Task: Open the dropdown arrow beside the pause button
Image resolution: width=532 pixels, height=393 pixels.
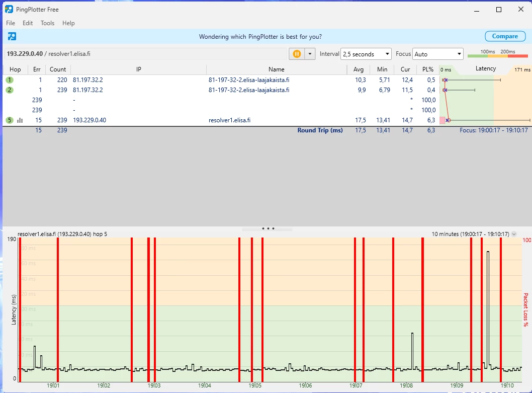Action: point(310,54)
